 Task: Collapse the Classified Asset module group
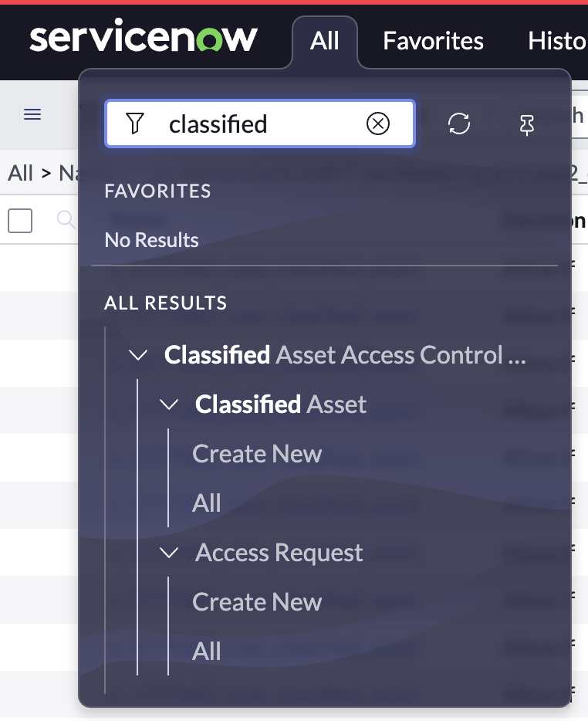(169, 405)
